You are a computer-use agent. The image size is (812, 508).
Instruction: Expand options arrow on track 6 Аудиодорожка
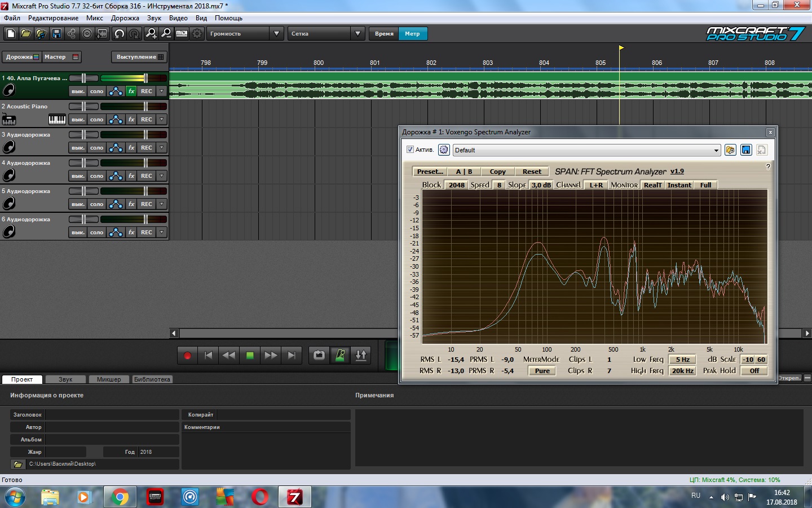click(162, 233)
